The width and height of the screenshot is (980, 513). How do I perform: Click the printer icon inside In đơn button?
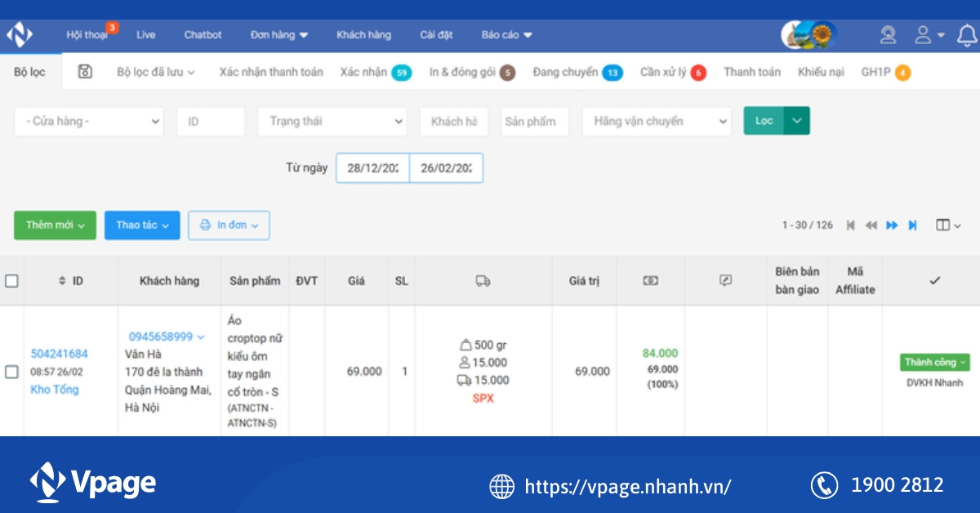[x=204, y=225]
